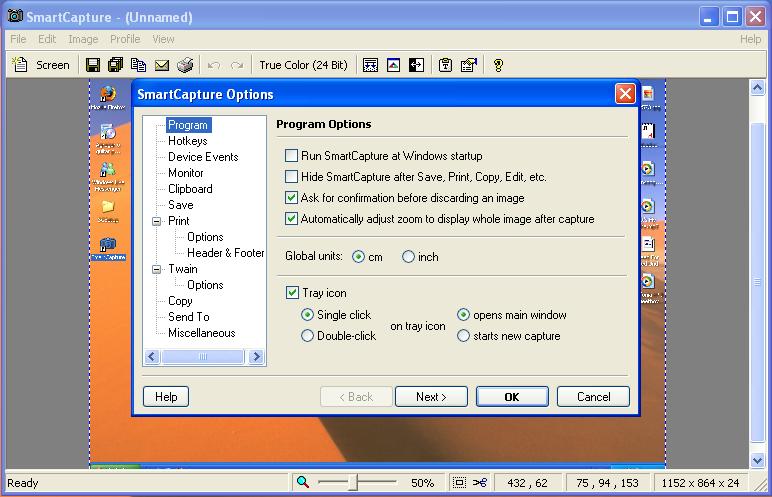Screen dimensions: 772x497
Task: Click the Next > button
Action: (431, 397)
